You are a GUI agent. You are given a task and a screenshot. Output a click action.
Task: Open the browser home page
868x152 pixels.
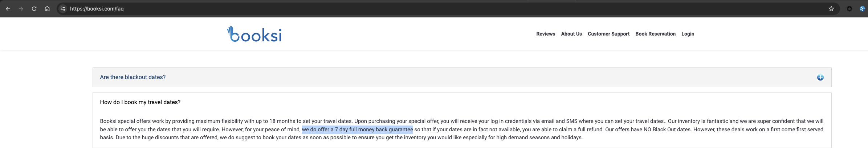[x=47, y=9]
